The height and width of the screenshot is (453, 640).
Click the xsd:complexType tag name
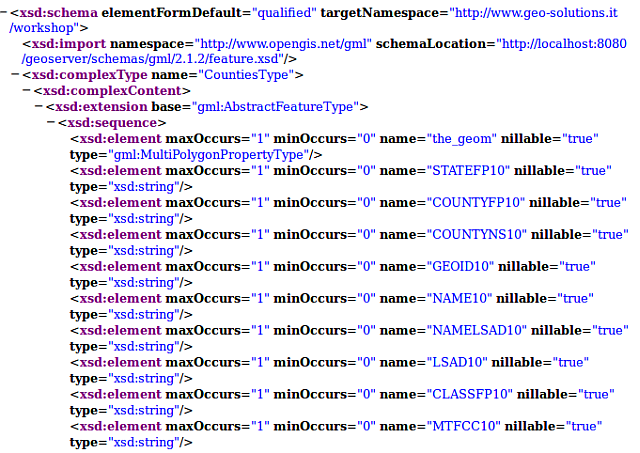tap(89, 75)
